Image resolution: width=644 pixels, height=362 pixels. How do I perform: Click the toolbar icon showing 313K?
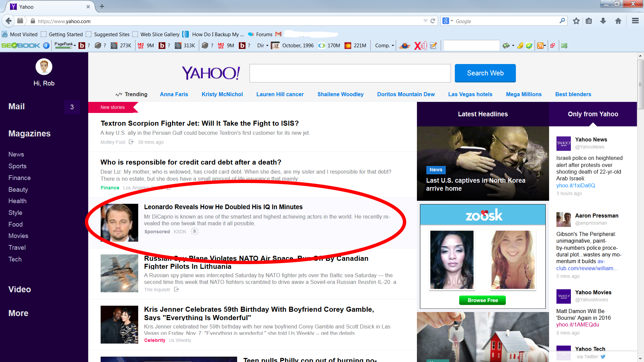pos(178,45)
